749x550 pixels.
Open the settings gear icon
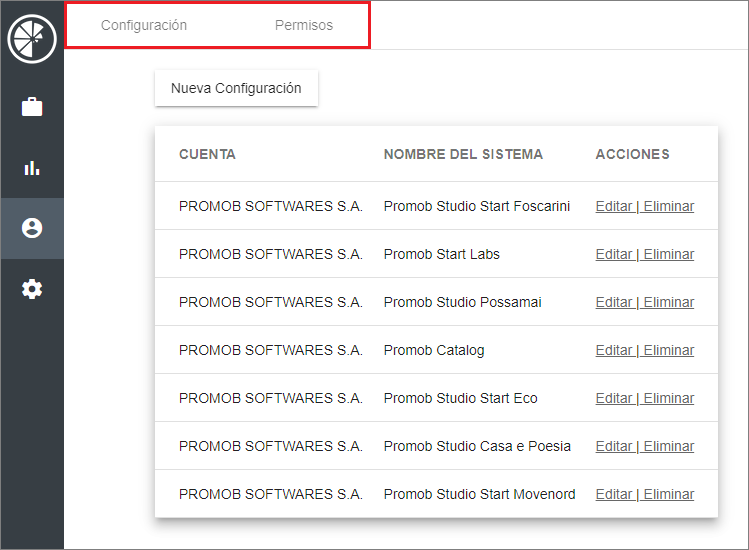(32, 289)
